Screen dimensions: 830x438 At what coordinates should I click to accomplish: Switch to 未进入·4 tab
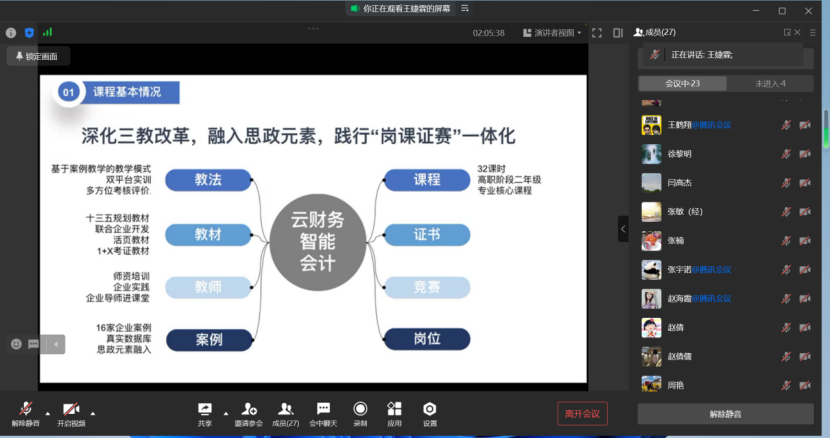[769, 83]
